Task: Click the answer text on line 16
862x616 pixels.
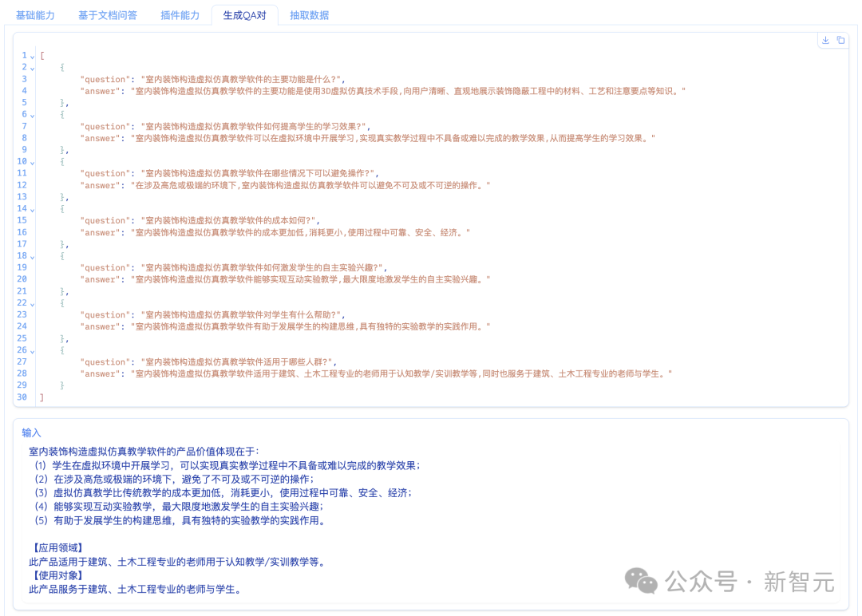Action: (302, 232)
